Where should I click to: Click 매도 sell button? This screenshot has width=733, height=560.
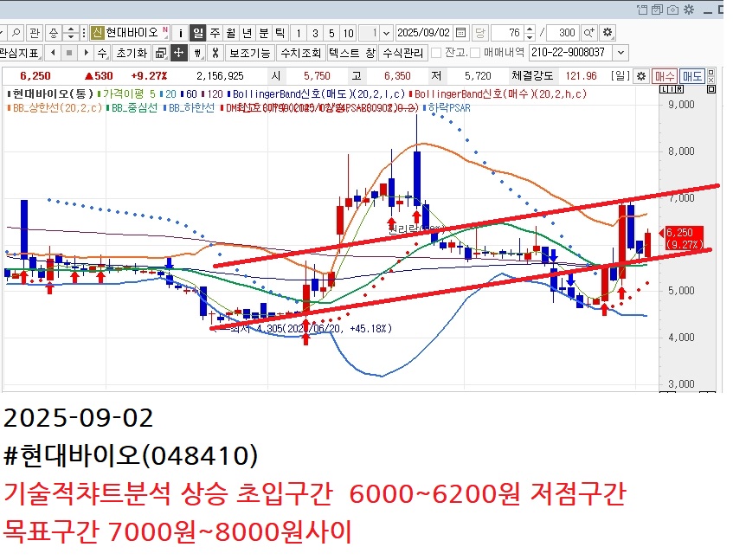point(691,76)
